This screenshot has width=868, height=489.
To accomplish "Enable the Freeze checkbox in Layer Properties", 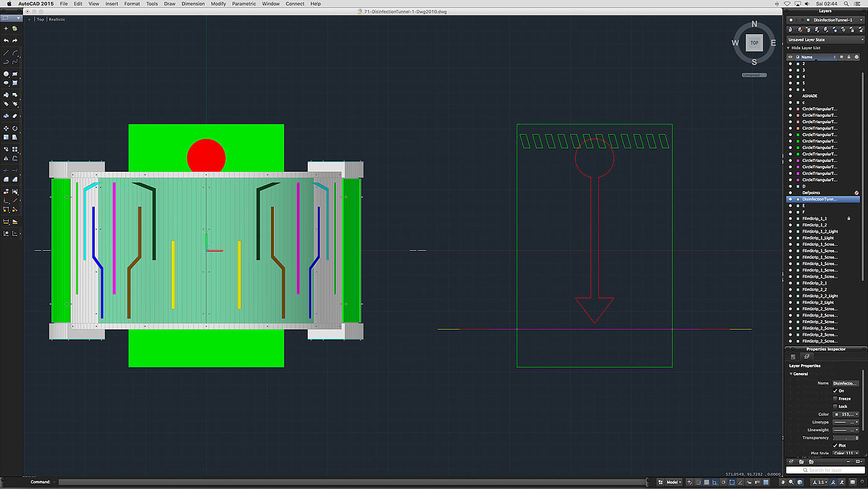I will click(x=835, y=398).
